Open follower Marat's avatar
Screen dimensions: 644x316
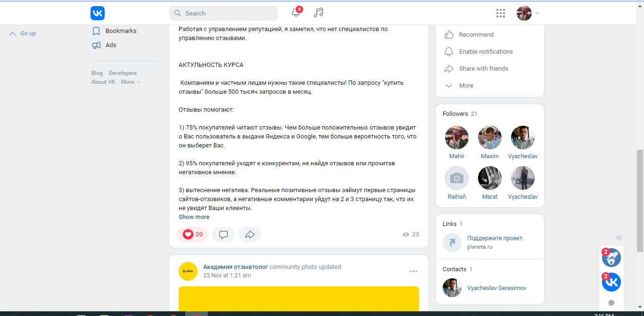490,178
